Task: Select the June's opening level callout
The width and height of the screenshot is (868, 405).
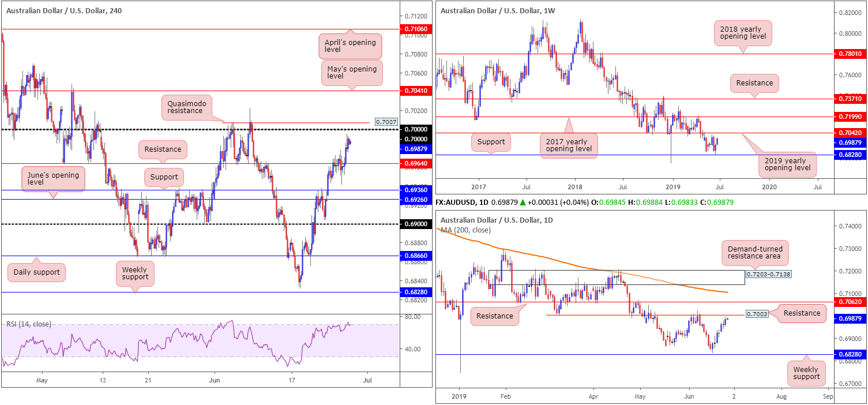Action: tap(54, 179)
